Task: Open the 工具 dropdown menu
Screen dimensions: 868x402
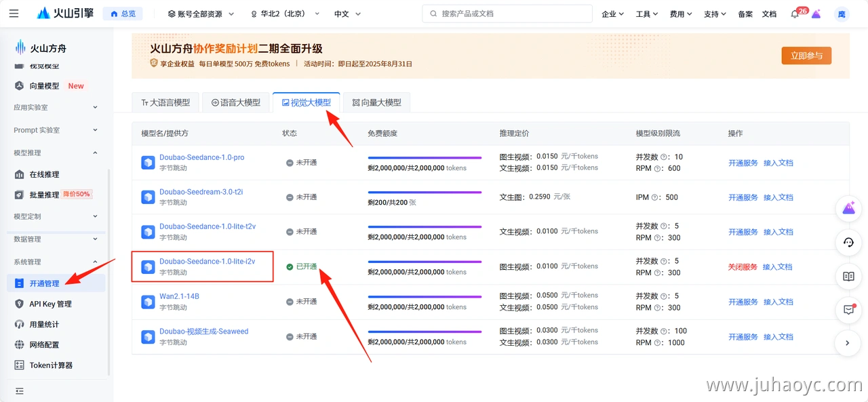Action: coord(648,14)
